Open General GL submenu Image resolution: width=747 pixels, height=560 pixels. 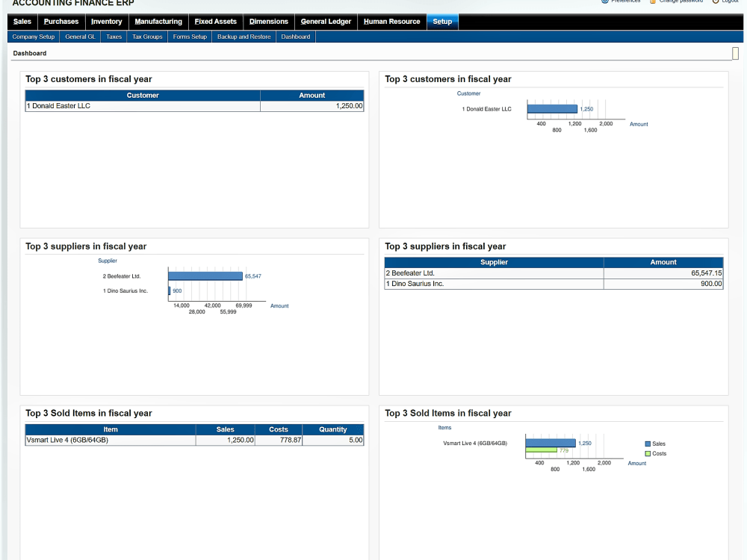click(80, 37)
